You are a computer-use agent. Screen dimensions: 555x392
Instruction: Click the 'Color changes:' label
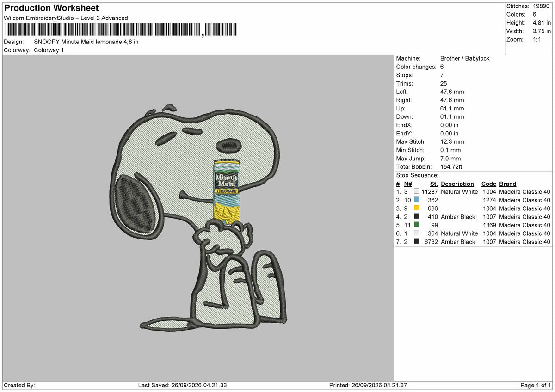(x=416, y=67)
